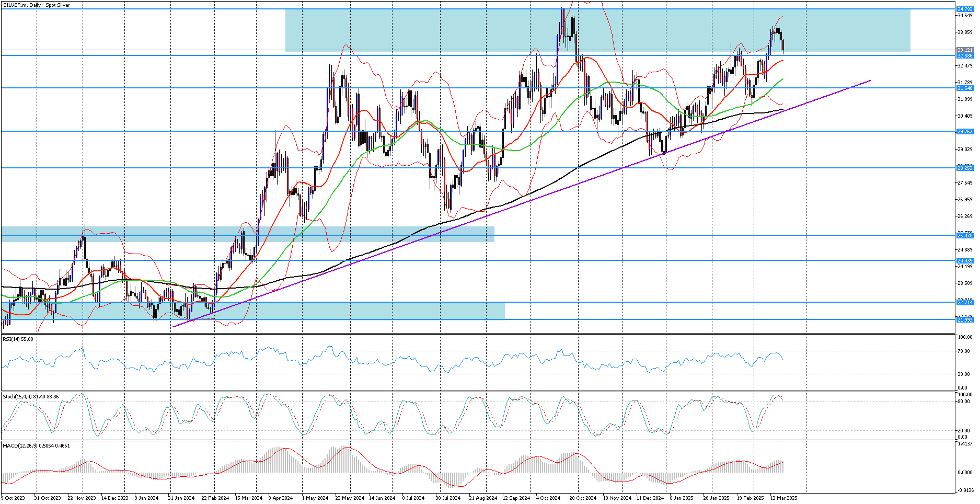Click the 21.993 bottom level price tag
This screenshot has width=980, height=504.
(965, 319)
